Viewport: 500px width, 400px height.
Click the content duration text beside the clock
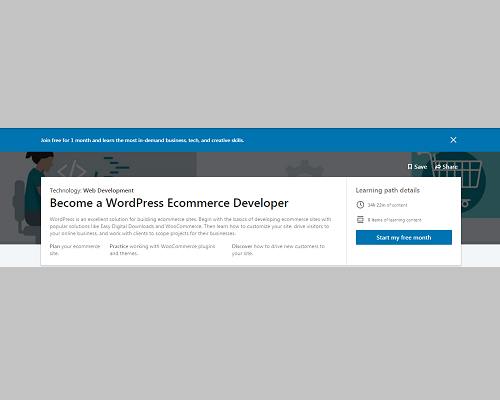point(387,205)
